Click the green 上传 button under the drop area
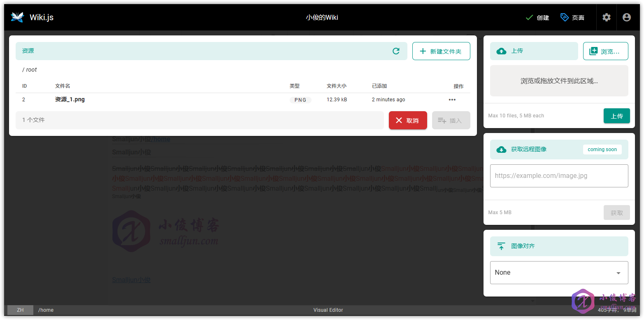The image size is (644, 320). pos(616,116)
